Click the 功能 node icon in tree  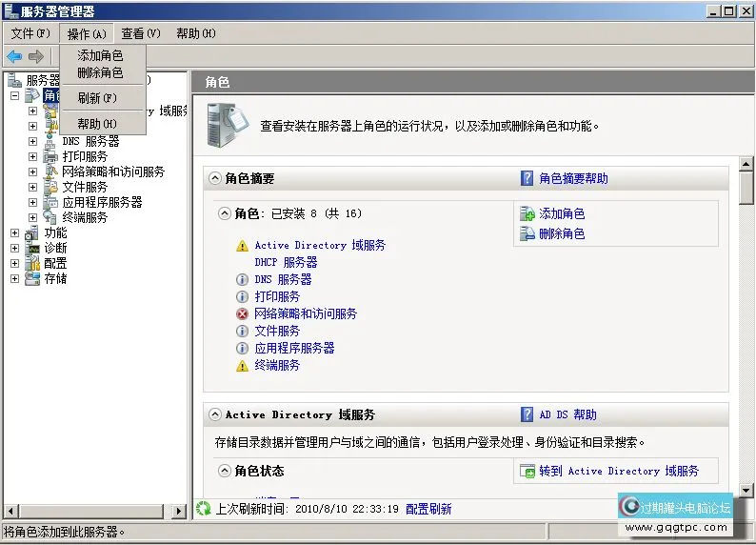(32, 232)
